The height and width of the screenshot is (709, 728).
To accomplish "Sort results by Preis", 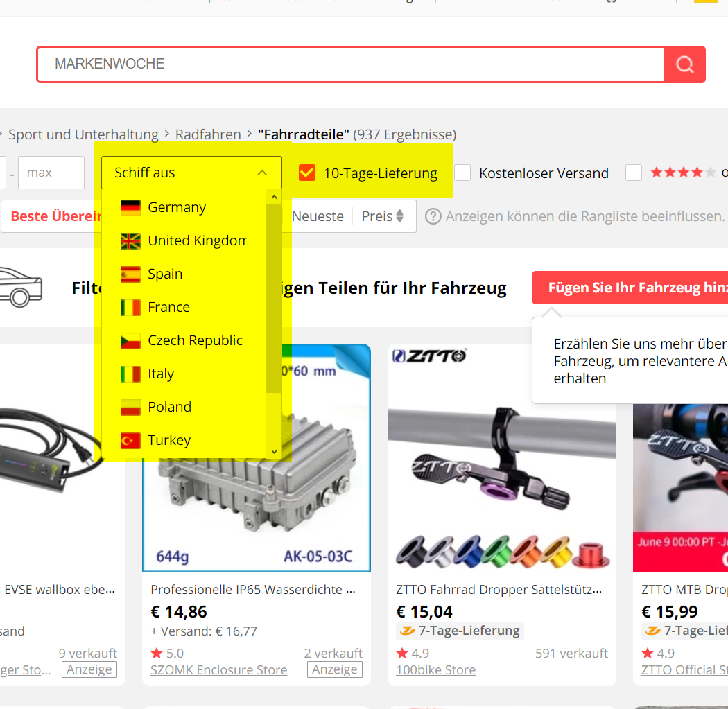I will point(382,216).
